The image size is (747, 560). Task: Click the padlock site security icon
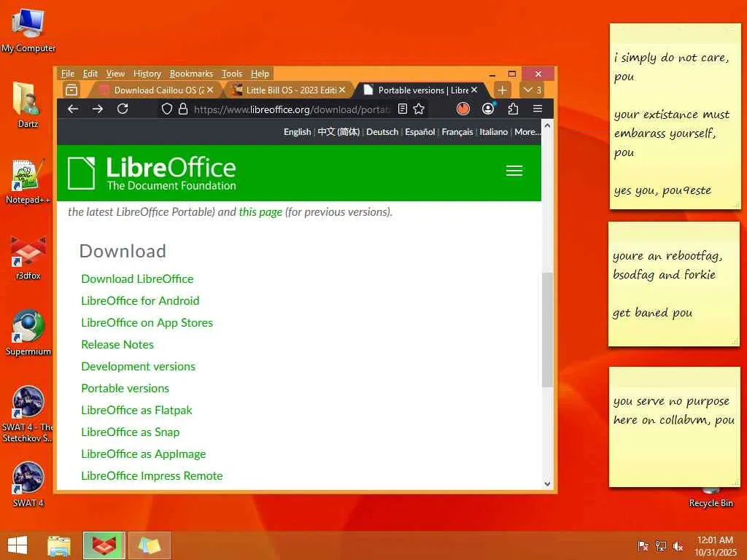183,109
